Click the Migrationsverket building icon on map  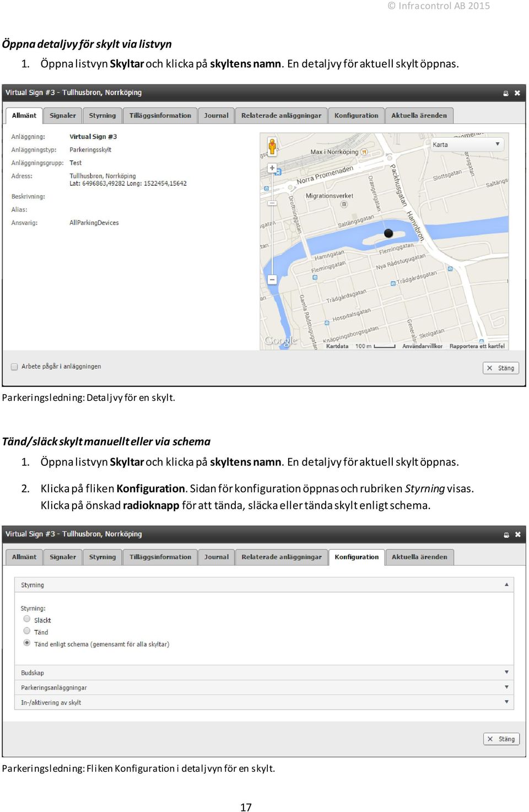coord(344,205)
